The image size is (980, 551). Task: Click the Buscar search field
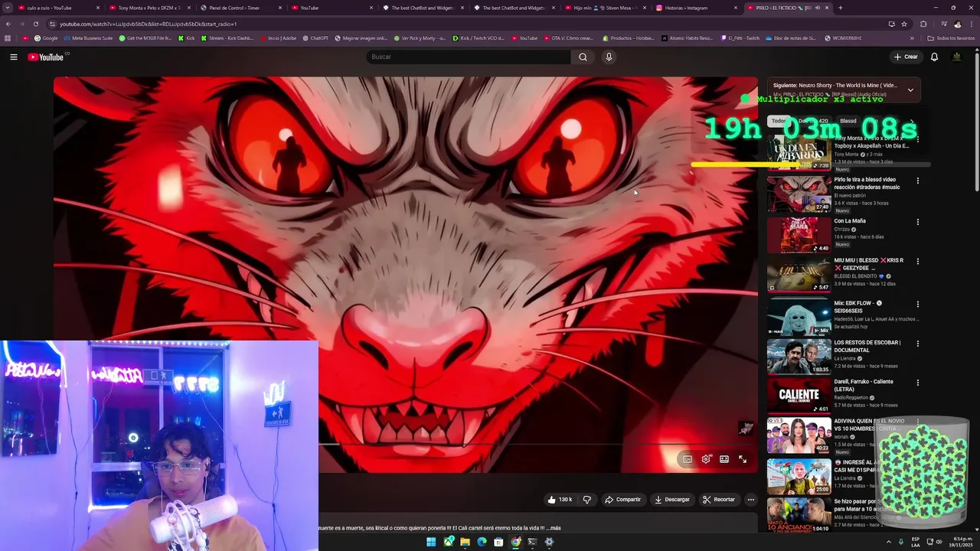(x=469, y=57)
